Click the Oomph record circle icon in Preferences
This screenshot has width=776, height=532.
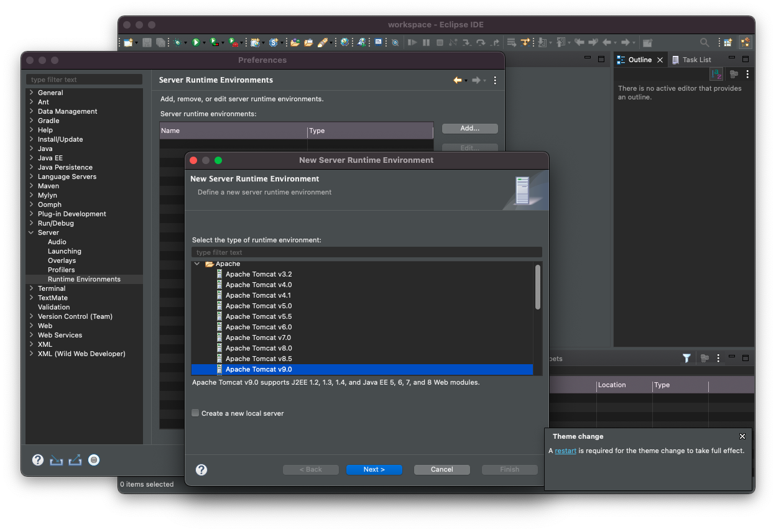click(94, 460)
